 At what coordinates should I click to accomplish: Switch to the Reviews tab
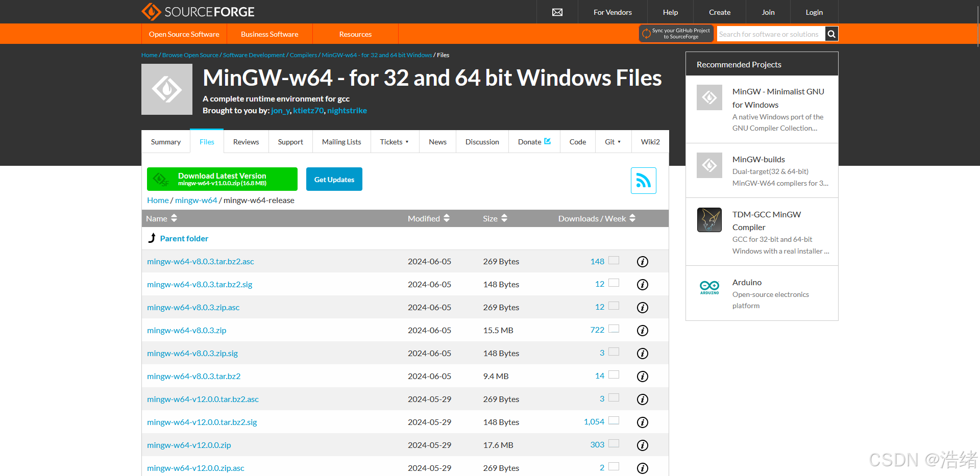[x=246, y=142]
